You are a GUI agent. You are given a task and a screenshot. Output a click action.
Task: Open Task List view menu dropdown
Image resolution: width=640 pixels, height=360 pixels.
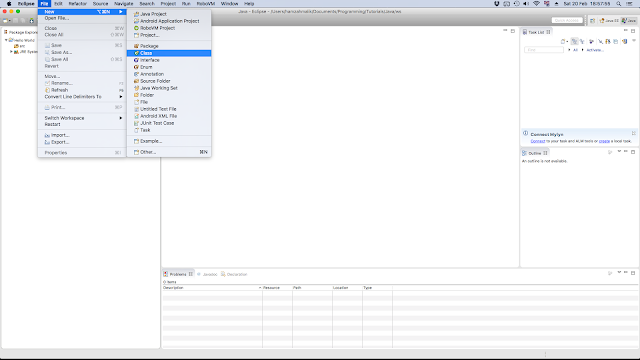click(x=634, y=41)
